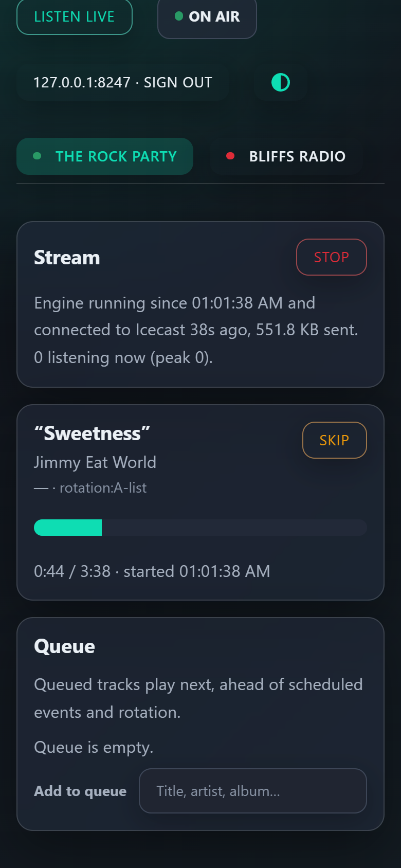Switch to the Bliffs Radio station tab
Image resolution: width=401 pixels, height=868 pixels.
(x=286, y=156)
